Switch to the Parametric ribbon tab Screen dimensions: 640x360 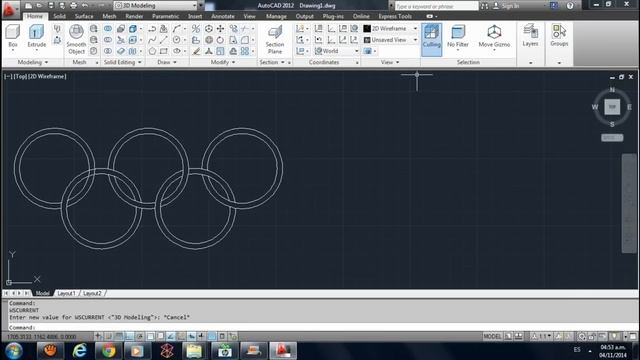tap(165, 16)
